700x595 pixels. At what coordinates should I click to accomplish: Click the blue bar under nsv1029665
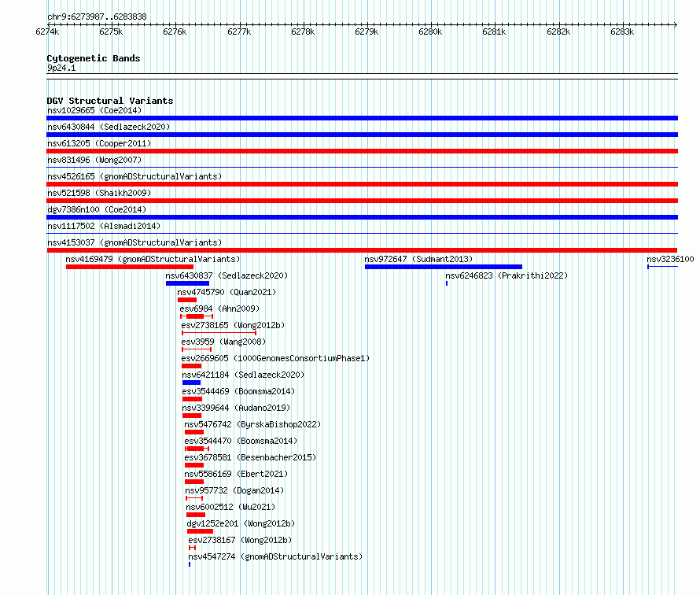362,118
